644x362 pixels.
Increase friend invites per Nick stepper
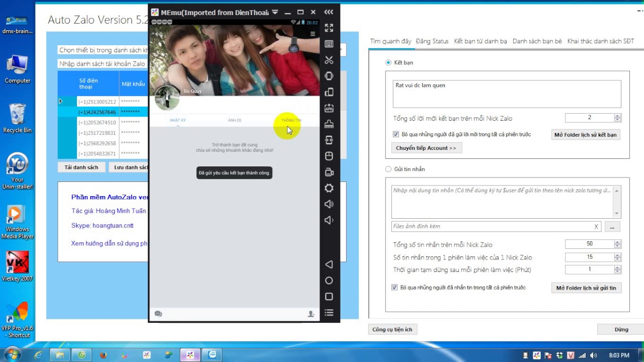tap(618, 116)
